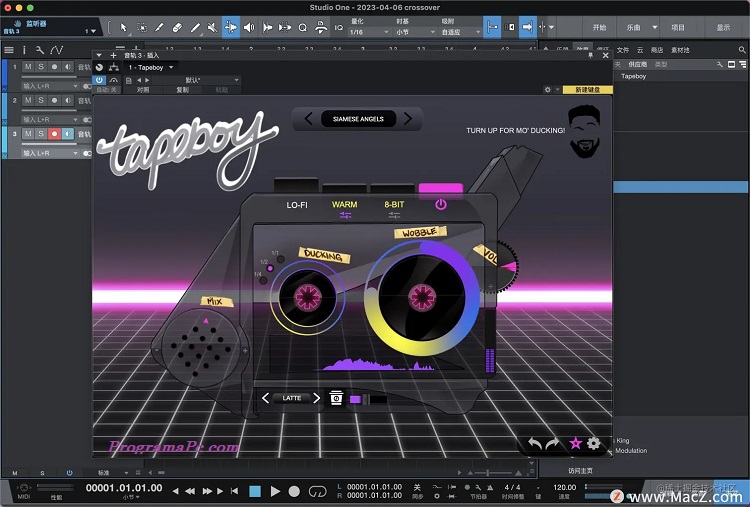This screenshot has width=750, height=507.
Task: Open the Shop tab in browser
Action: (657, 50)
